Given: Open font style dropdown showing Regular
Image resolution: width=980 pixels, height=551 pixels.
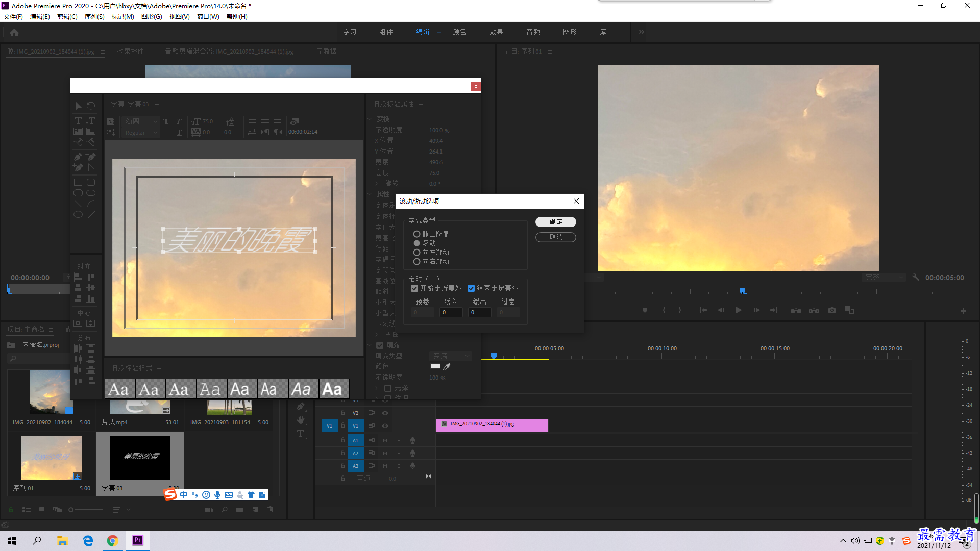Looking at the screenshot, I should [x=140, y=133].
